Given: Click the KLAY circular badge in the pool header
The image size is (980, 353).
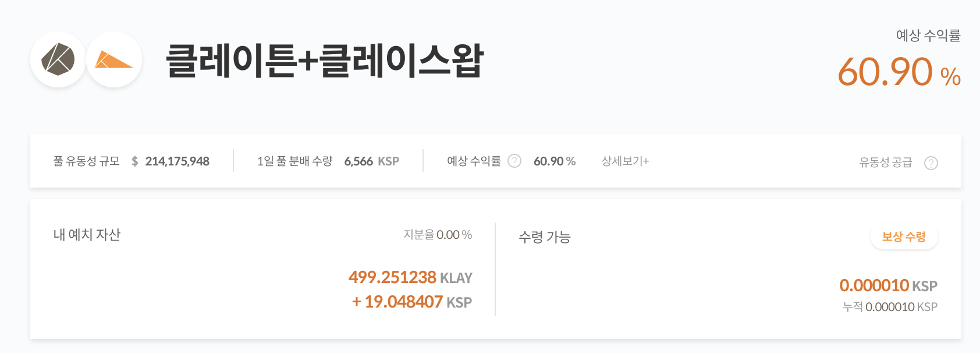Looking at the screenshot, I should pos(58,60).
